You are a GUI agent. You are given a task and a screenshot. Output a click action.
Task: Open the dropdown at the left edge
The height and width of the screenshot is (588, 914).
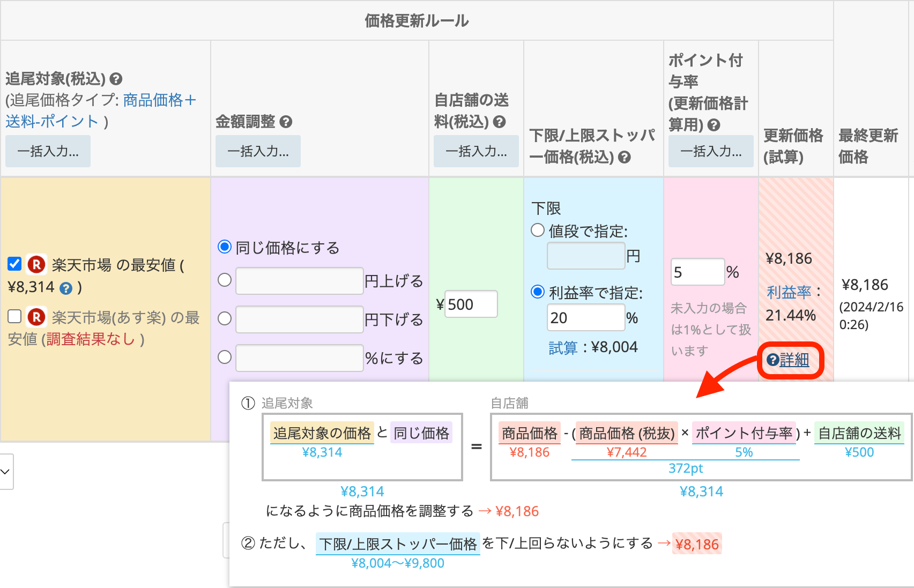pos(6,472)
